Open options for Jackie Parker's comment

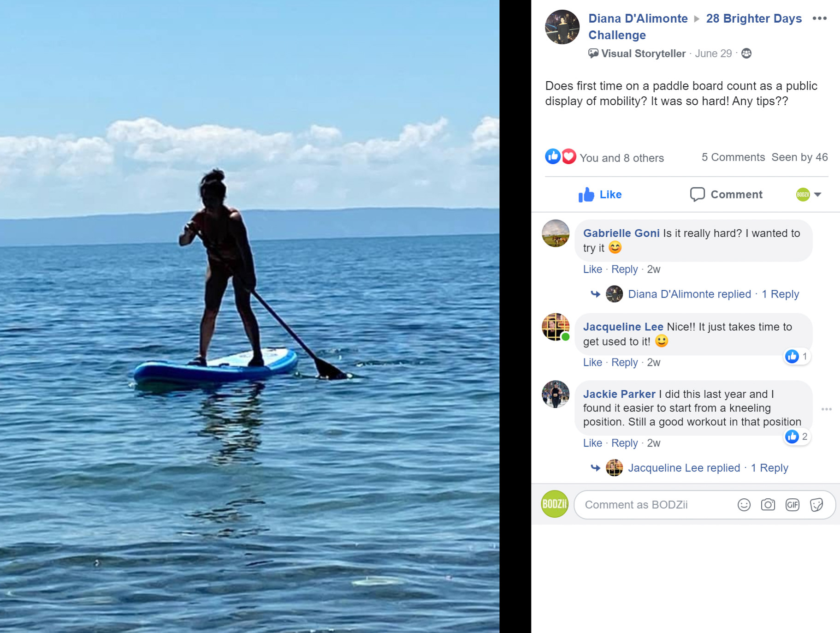click(826, 409)
